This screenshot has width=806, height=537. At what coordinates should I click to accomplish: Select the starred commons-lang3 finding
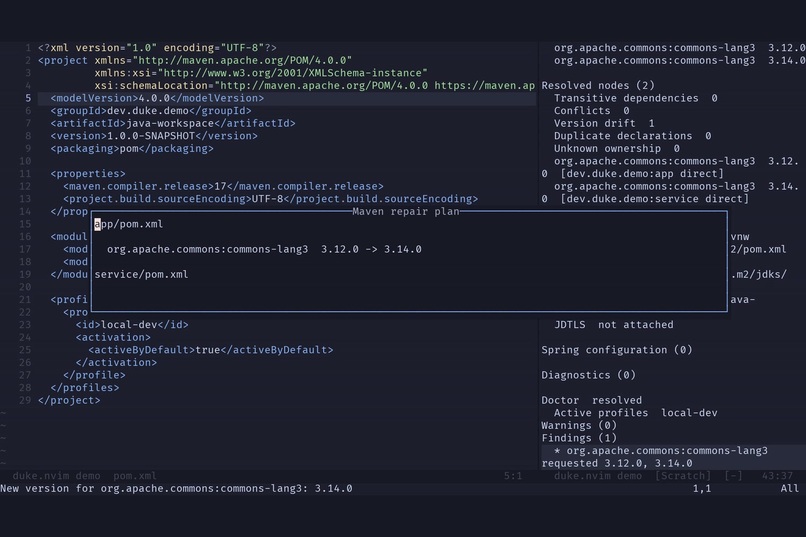pos(661,451)
